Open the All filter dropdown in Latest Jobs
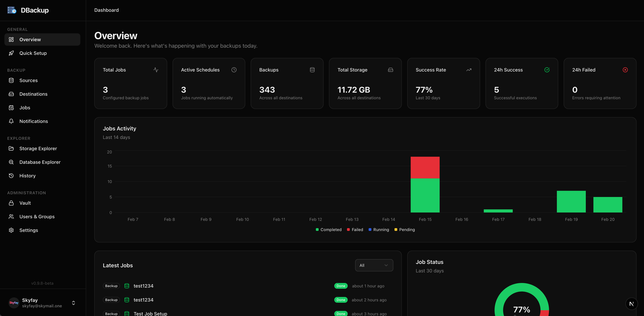Screen dimensions: 644x316 374,265
